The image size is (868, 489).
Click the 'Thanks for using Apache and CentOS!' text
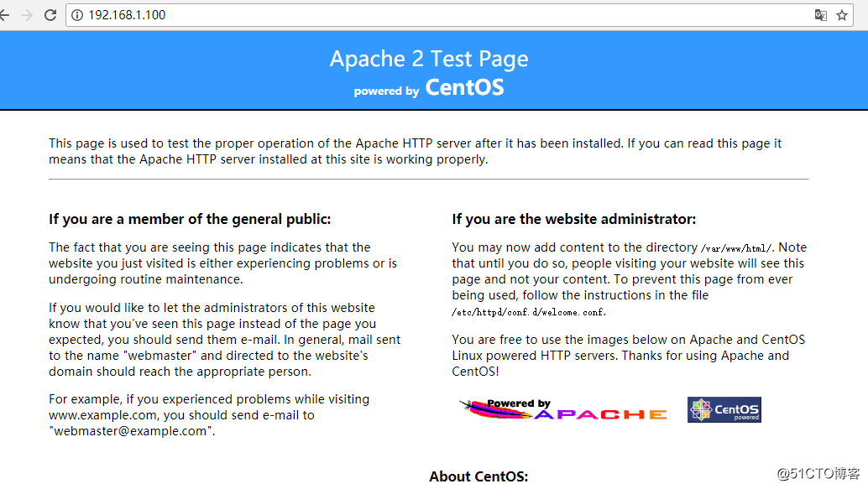pyautogui.click(x=620, y=363)
